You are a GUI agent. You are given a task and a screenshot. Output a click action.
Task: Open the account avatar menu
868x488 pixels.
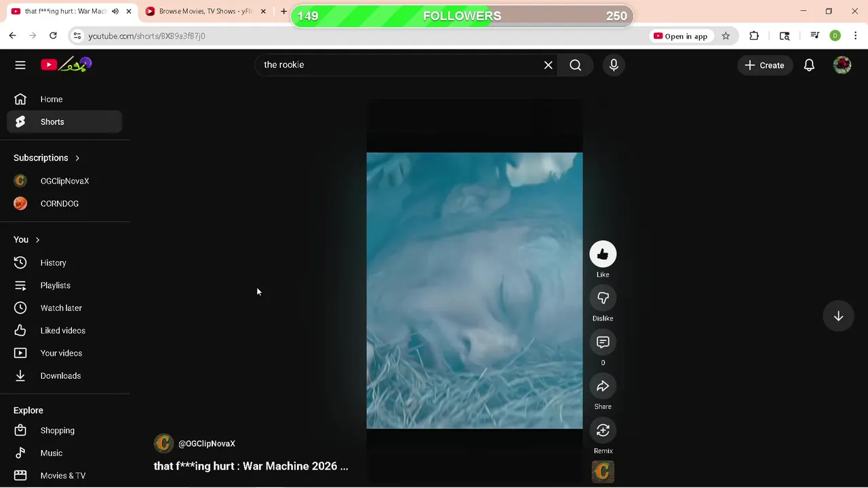click(x=842, y=65)
